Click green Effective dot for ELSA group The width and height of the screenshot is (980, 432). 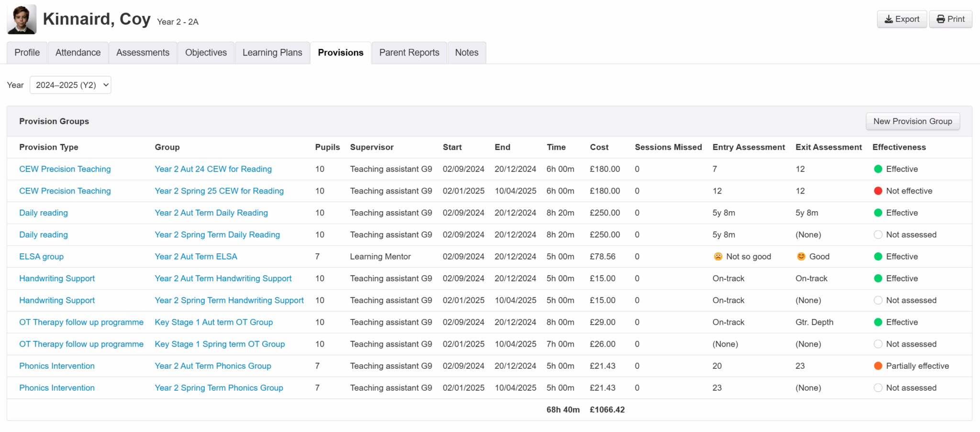coord(878,257)
